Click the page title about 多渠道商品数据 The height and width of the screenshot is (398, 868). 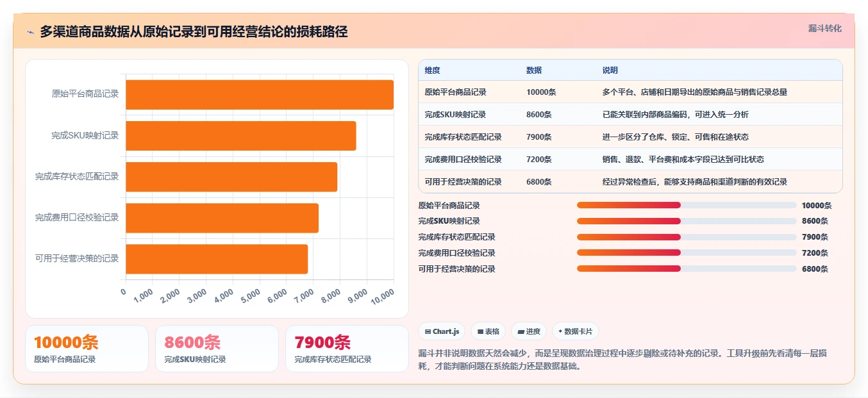194,32
